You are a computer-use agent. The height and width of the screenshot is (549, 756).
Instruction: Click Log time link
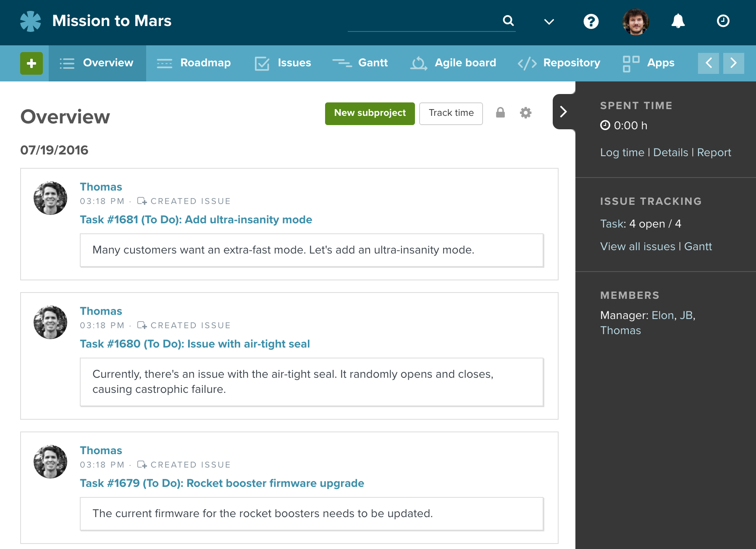(622, 152)
